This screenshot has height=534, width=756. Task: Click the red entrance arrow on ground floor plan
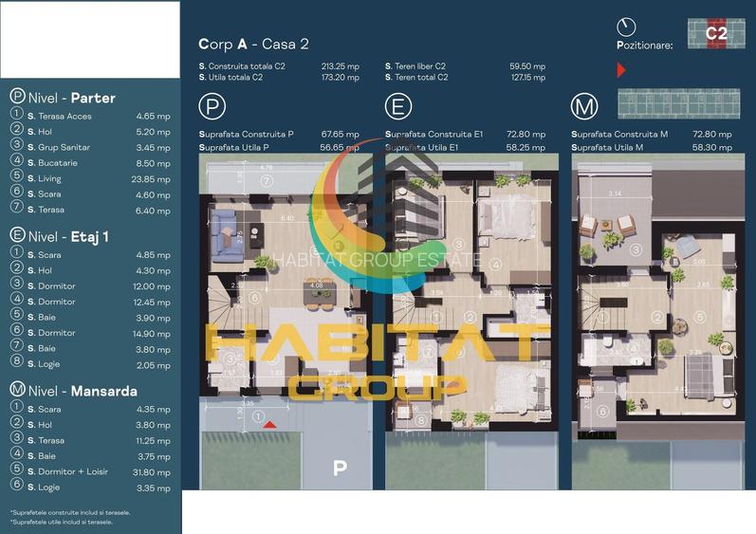(269, 424)
